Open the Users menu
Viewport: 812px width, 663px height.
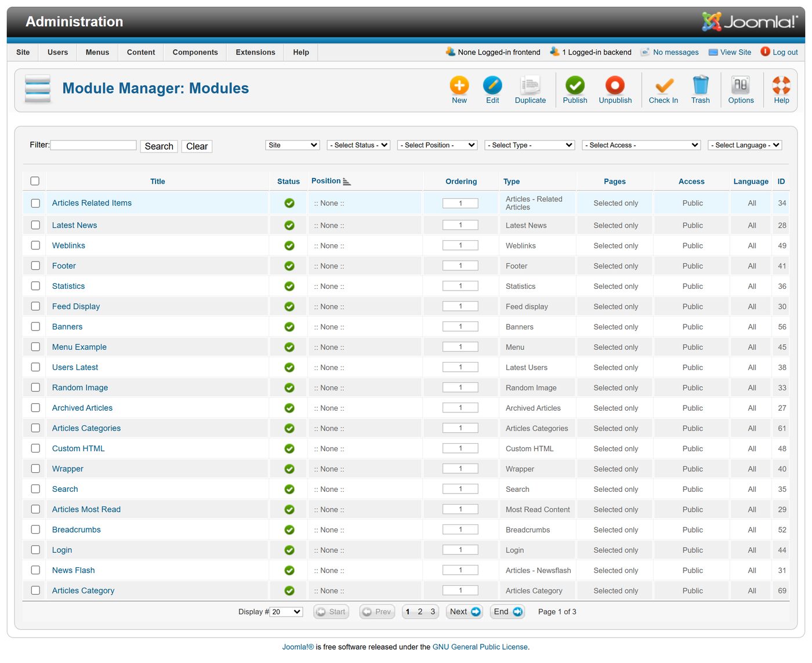point(57,52)
